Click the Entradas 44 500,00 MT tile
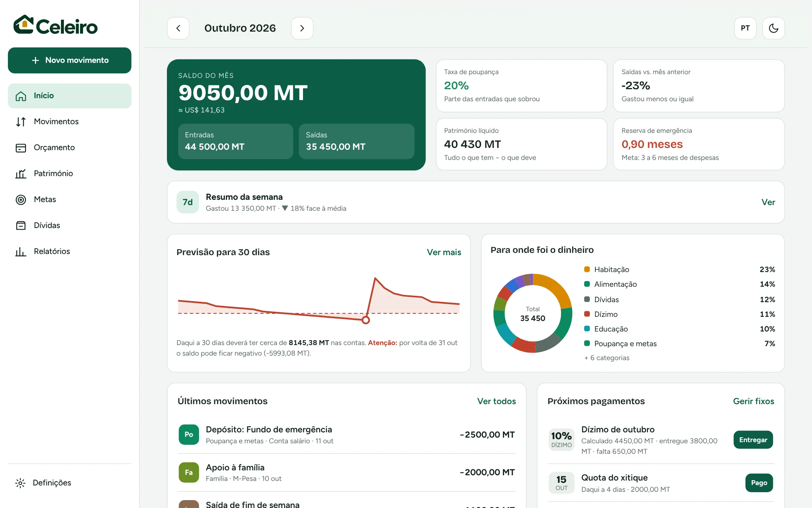Viewport: 812px width, 508px height. [x=235, y=141]
